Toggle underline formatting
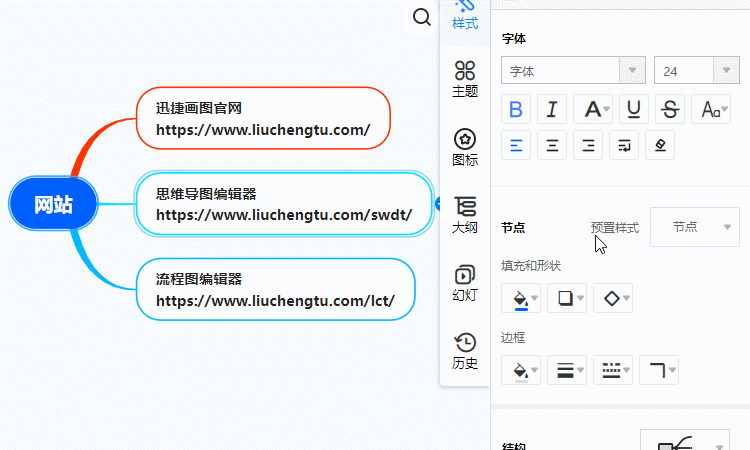Viewport: 750px width, 450px height. pos(634,110)
